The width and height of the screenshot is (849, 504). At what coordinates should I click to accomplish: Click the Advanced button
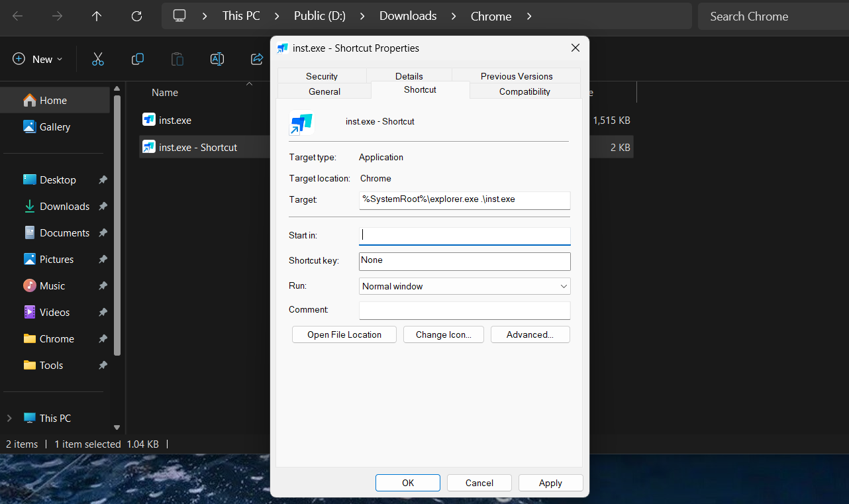(x=530, y=334)
